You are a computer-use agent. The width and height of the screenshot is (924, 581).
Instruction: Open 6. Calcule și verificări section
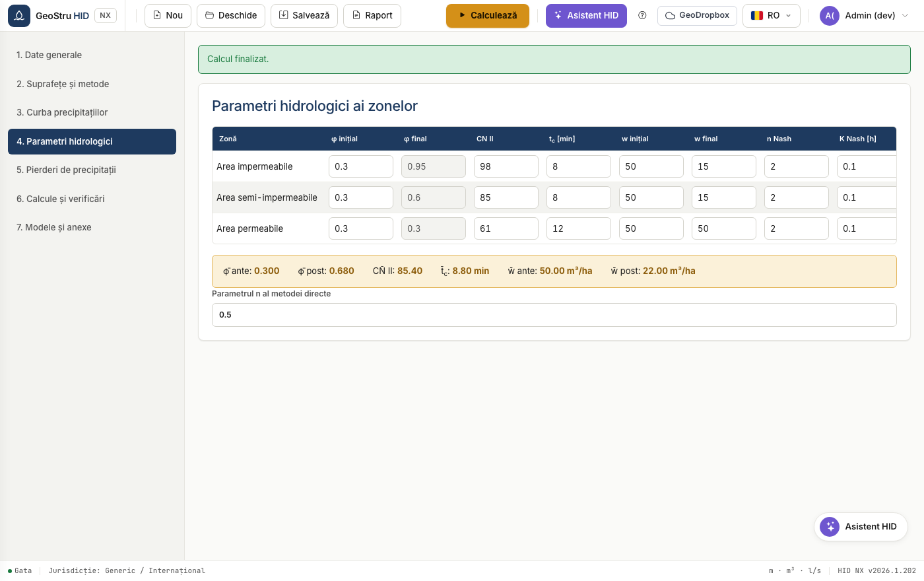(92, 199)
